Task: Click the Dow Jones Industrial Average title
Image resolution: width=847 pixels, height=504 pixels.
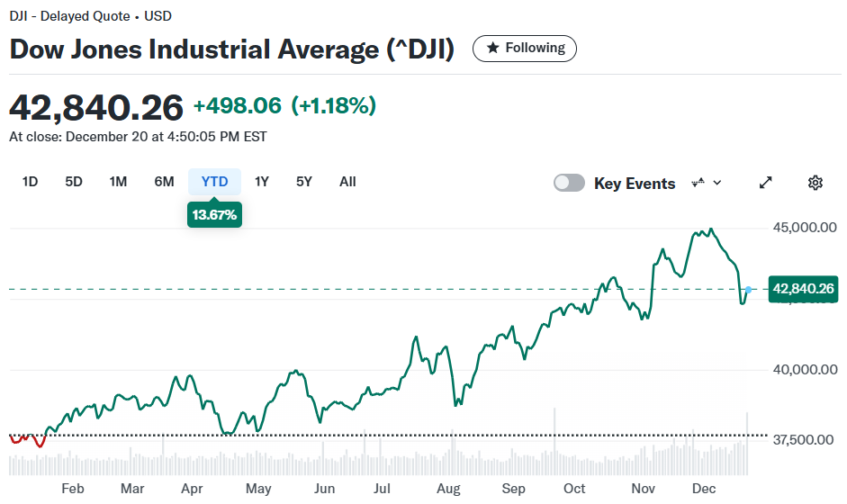Action: pos(231,49)
